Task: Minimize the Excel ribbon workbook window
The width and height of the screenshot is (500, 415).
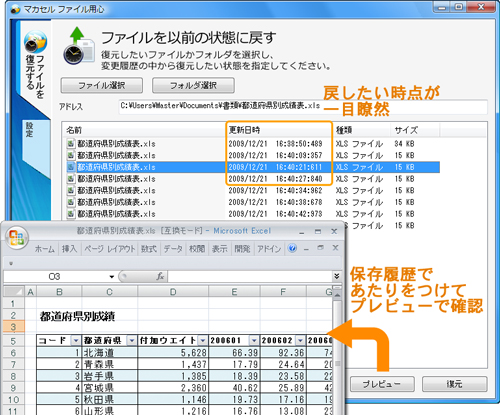Action: coord(306,249)
